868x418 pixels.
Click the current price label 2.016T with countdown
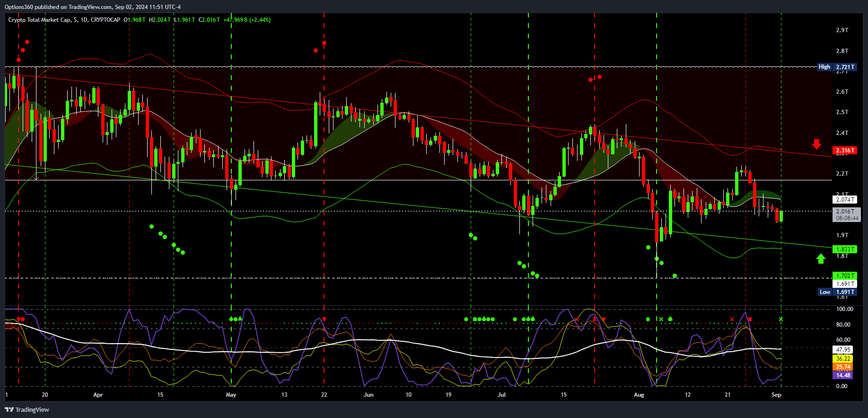coord(846,215)
